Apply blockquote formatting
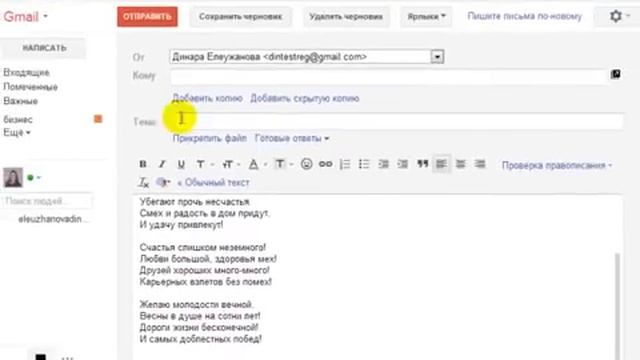The width and height of the screenshot is (640, 360). (422, 164)
